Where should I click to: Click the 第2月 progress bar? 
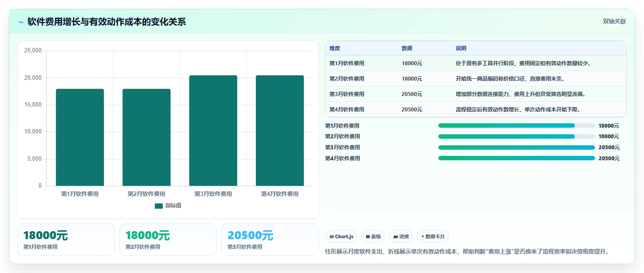(x=516, y=136)
